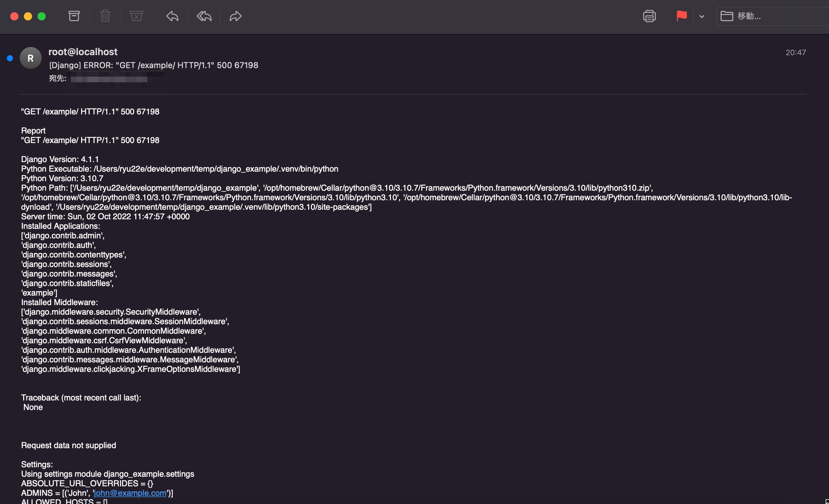Click 'Installed Middleware:' heading

[x=60, y=302]
